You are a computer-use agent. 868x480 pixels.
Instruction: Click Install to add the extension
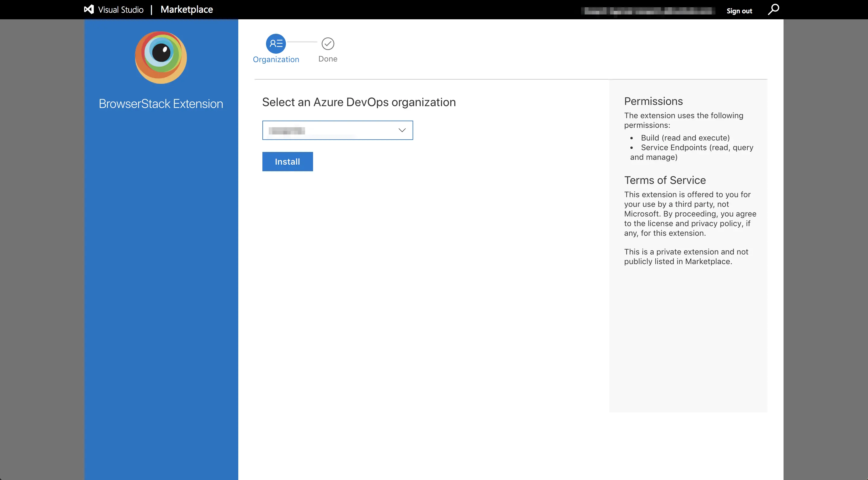(x=287, y=161)
